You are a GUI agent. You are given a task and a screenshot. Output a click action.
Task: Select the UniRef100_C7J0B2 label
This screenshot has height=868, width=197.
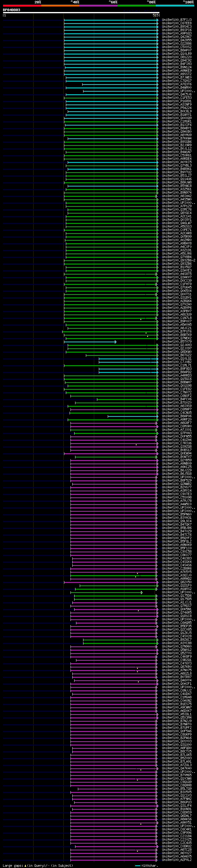176,362
